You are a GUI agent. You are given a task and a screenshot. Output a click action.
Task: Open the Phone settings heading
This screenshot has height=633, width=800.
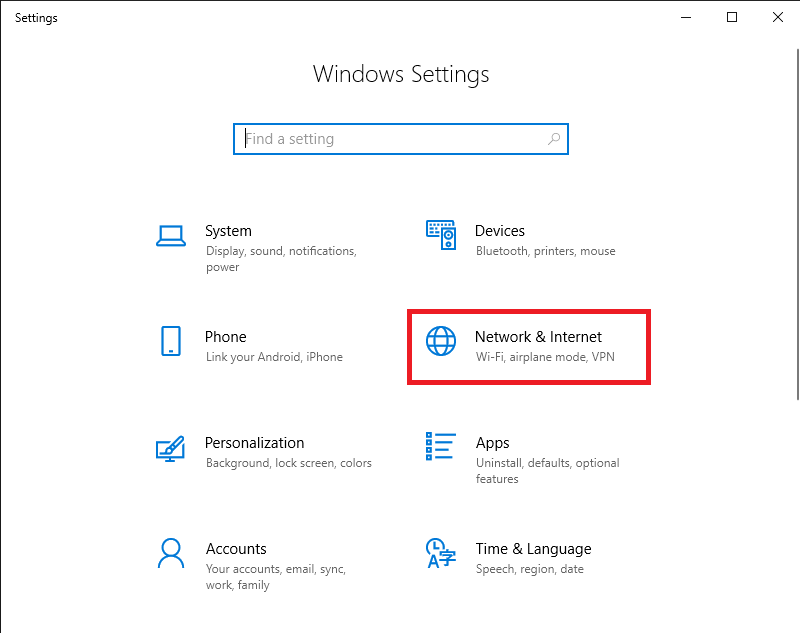(226, 337)
